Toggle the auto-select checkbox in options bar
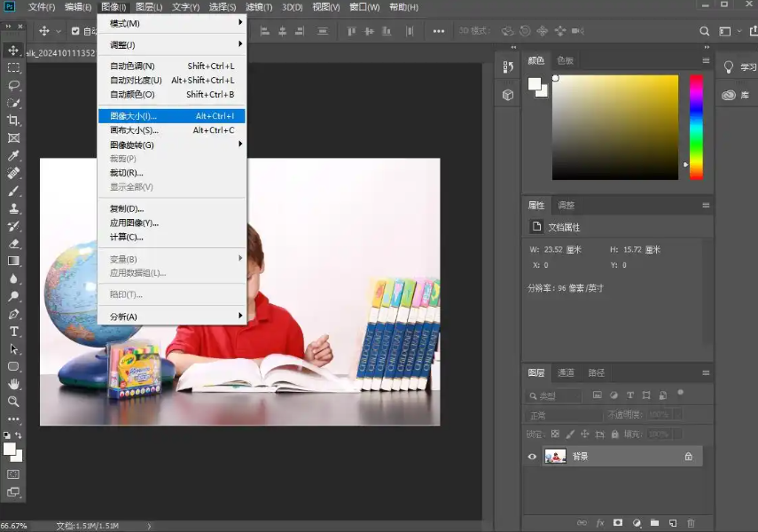Screen dimensions: 758x532 (x=75, y=31)
